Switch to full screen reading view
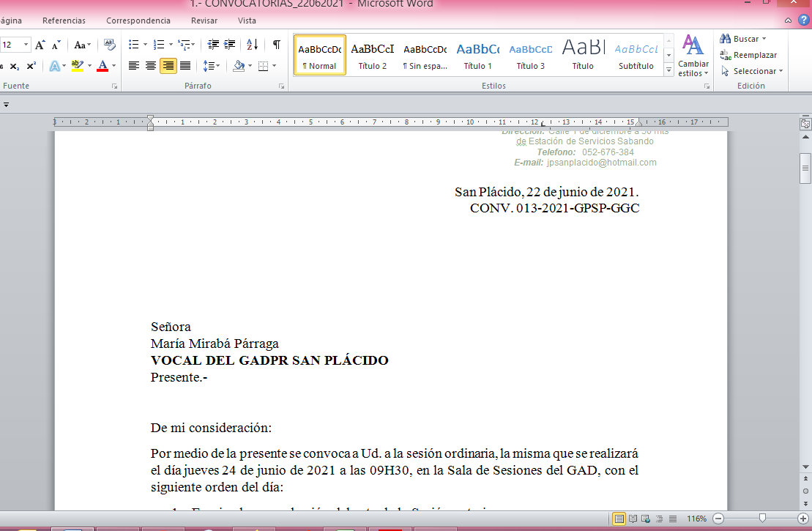The width and height of the screenshot is (812, 531). coord(633,519)
